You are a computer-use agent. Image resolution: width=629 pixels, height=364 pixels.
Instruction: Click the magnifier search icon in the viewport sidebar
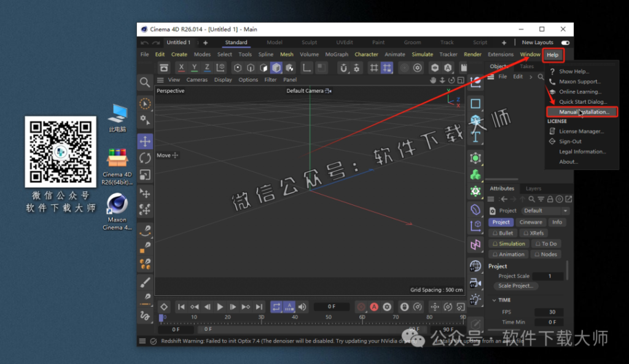click(x=145, y=81)
